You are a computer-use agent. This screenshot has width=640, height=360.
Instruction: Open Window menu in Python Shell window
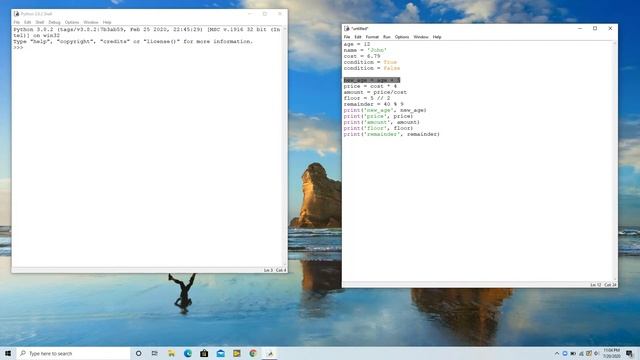click(x=91, y=22)
